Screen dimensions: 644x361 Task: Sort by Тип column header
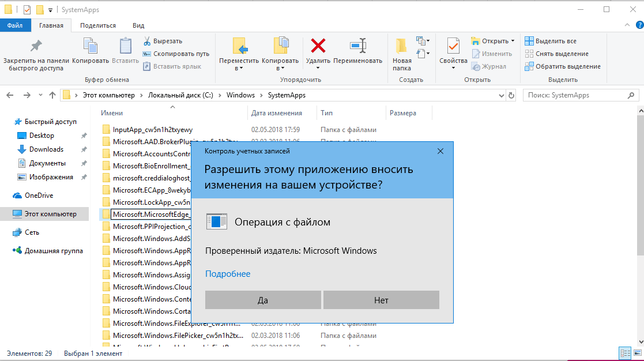click(x=326, y=113)
